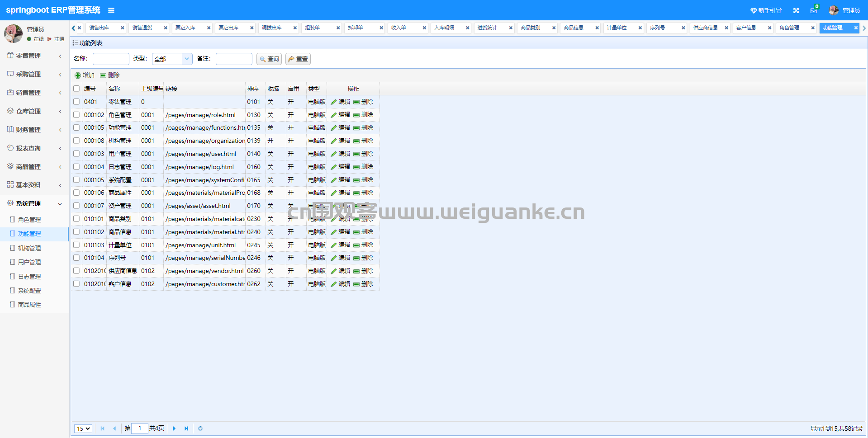Open the page size dropdown showing 15
This screenshot has width=868, height=438.
pos(83,429)
